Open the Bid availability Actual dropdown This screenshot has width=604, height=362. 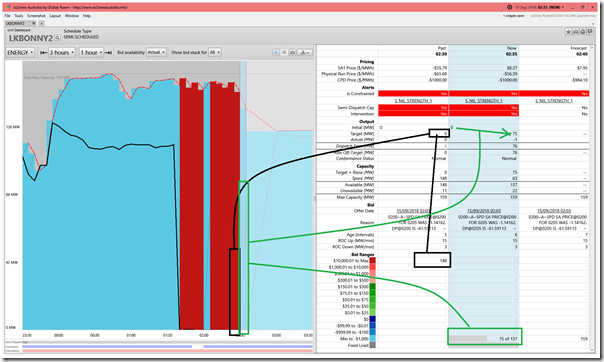coord(156,52)
